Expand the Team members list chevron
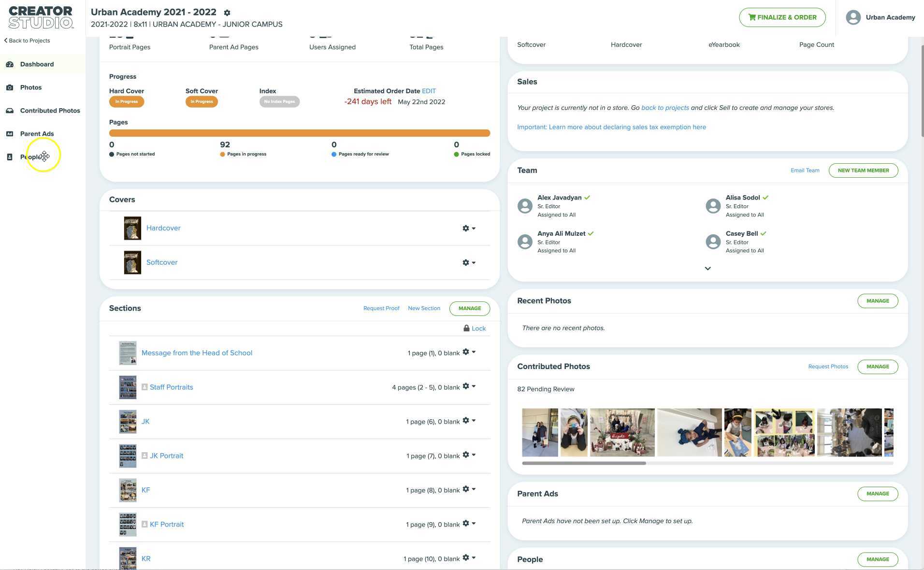 (707, 269)
